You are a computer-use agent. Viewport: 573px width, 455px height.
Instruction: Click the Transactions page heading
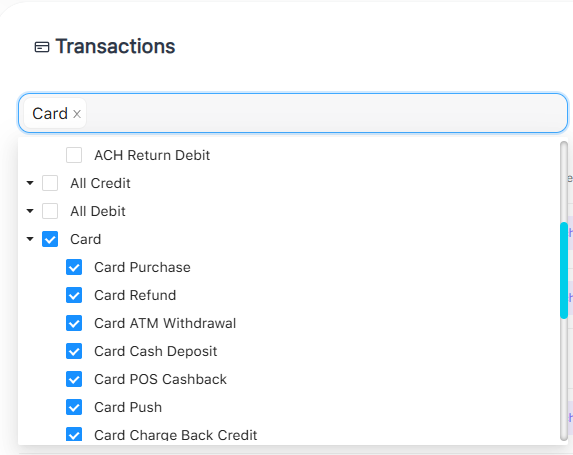pos(115,46)
